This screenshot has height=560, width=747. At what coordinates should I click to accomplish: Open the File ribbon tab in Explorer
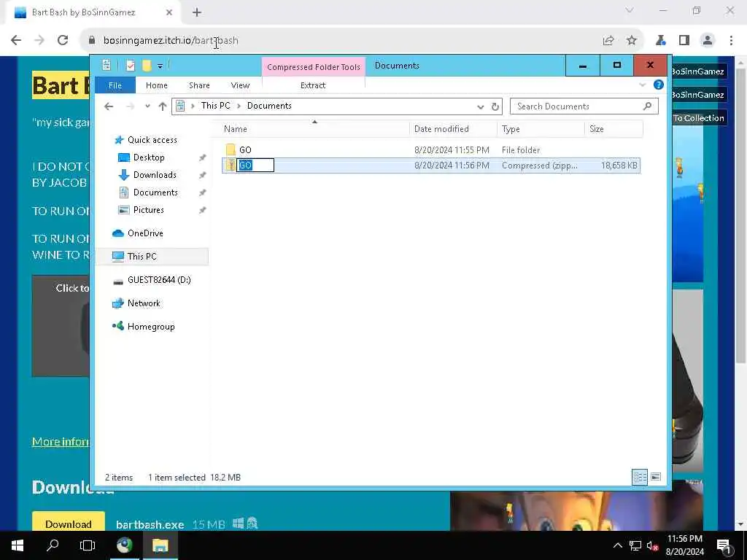[115, 85]
